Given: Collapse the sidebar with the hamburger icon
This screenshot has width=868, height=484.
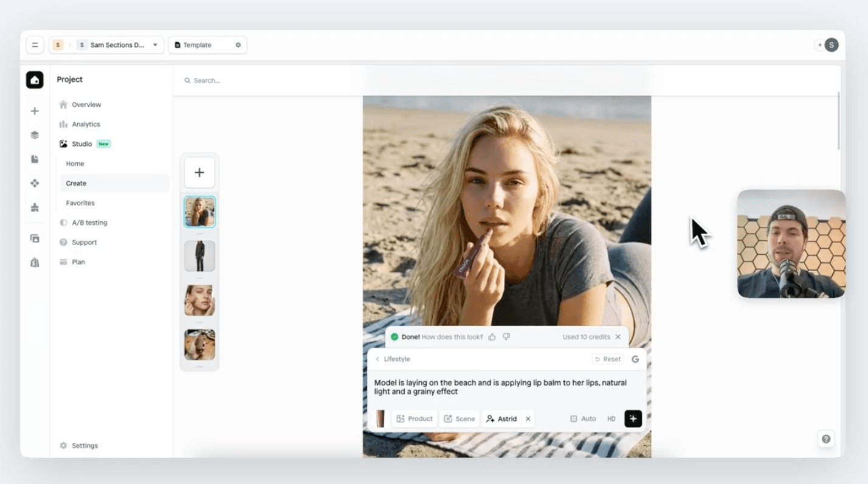Looking at the screenshot, I should [35, 44].
